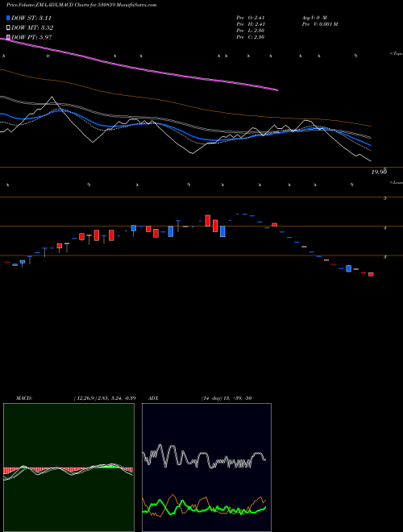
Task: Click the '<-Tops' marker label
Action: [x=396, y=54]
